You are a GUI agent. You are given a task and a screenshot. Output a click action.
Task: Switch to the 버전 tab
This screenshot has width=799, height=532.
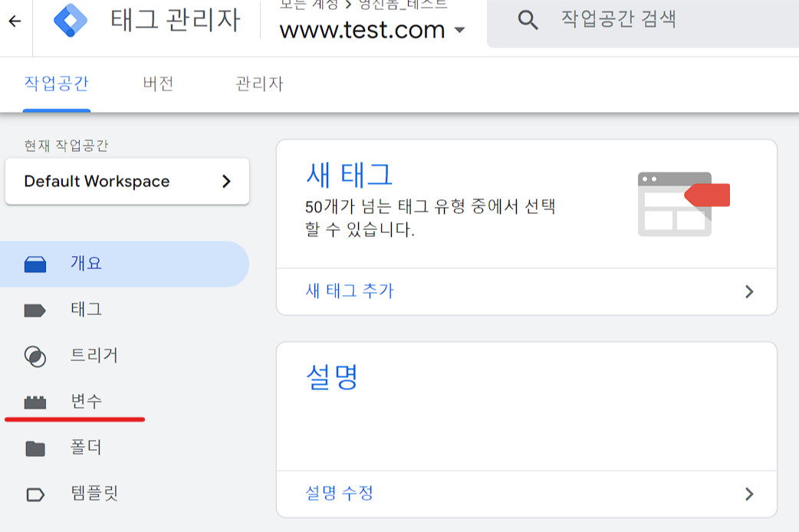click(159, 84)
